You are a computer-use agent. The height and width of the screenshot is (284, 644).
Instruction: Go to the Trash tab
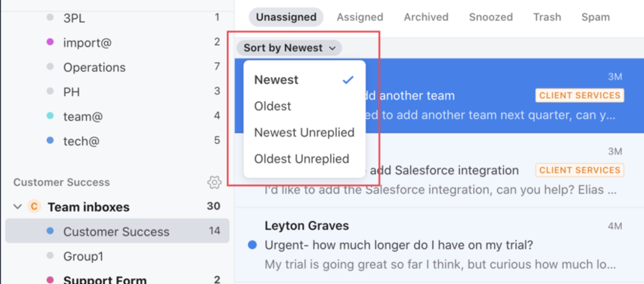[547, 17]
